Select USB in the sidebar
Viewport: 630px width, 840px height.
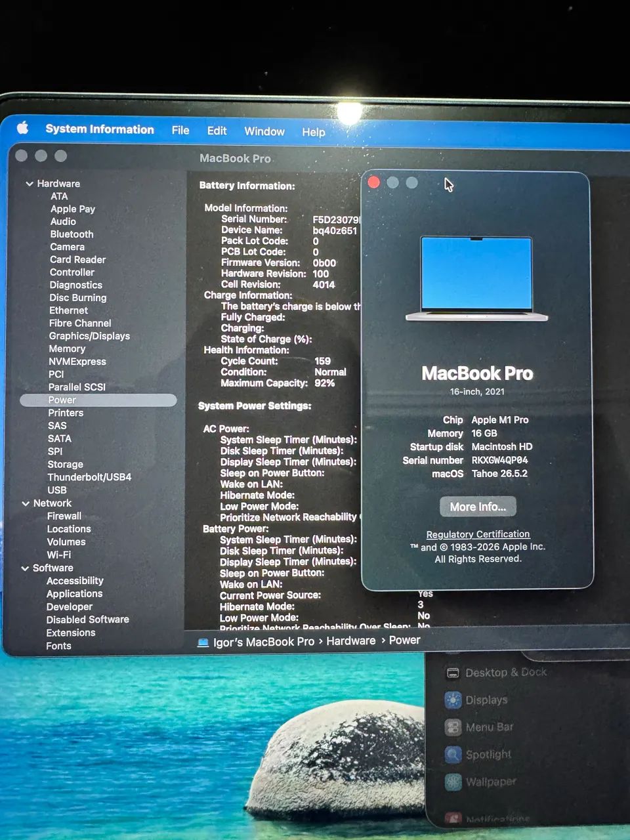click(x=57, y=490)
